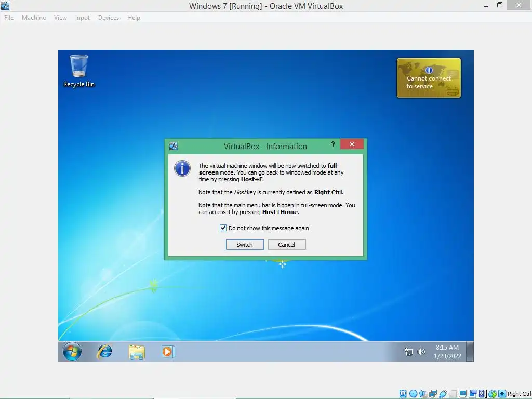This screenshot has height=399, width=532.
Task: Click the display status icon
Action: click(x=462, y=394)
